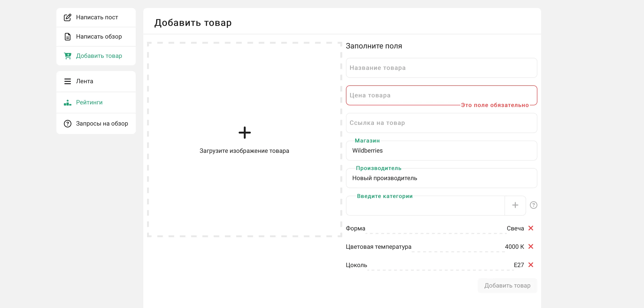Open the Производитель dropdown

click(441, 178)
